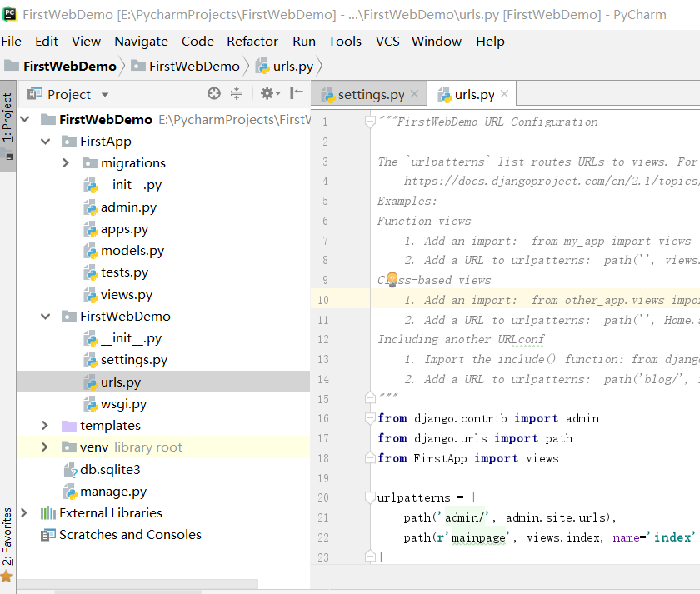
Task: Click the scroll-from-source locate icon
Action: (x=214, y=93)
